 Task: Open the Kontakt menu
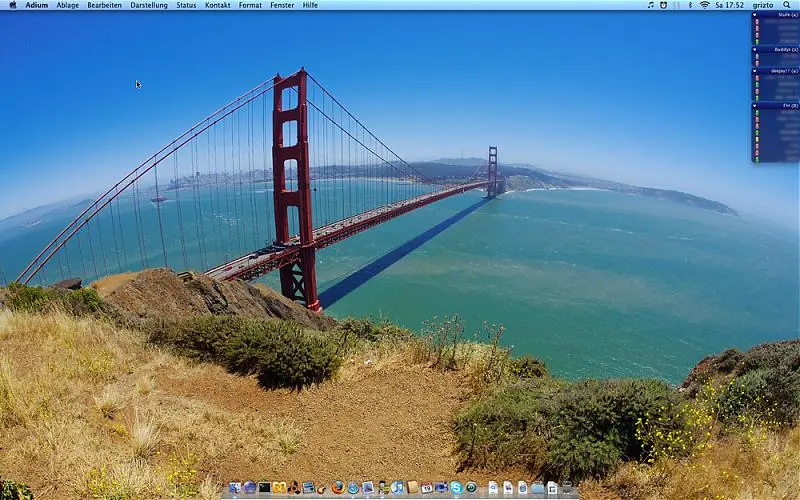pos(217,5)
